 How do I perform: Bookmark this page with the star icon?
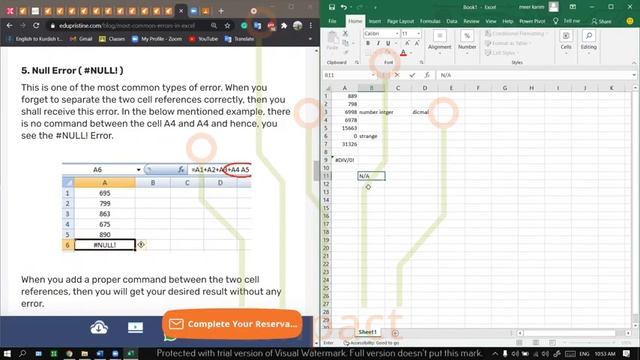coord(227,25)
